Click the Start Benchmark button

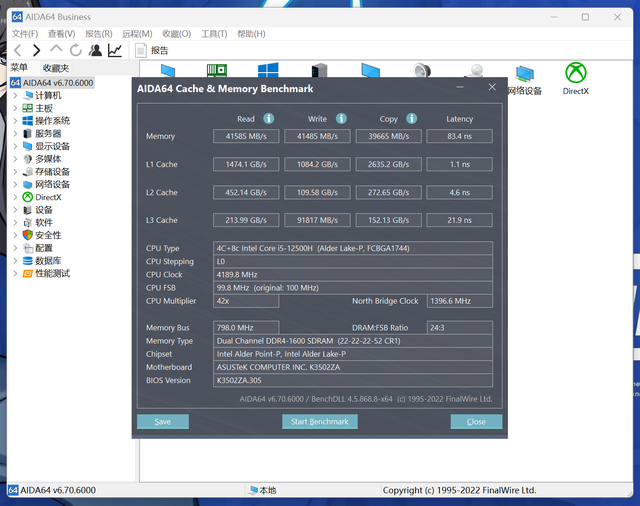point(319,422)
